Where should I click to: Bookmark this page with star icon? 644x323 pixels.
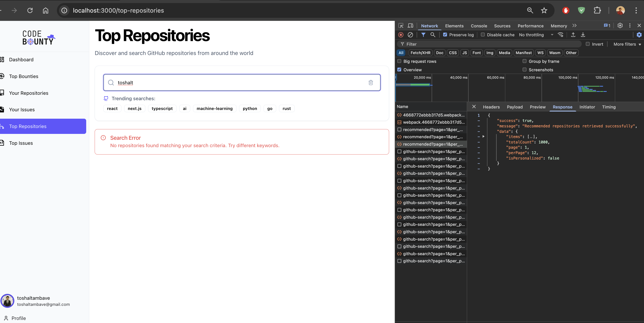(544, 10)
